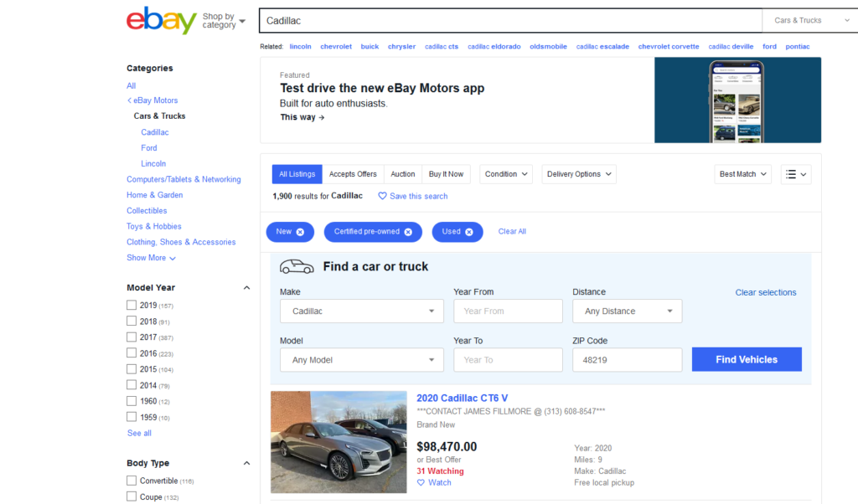
Task: Open Clothing, Shoes & Accessories category
Action: 181,242
